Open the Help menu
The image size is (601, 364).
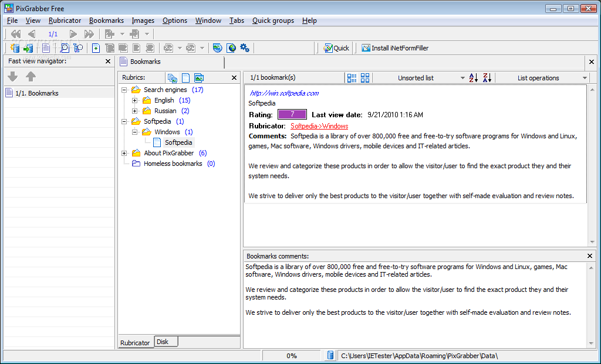(x=309, y=21)
